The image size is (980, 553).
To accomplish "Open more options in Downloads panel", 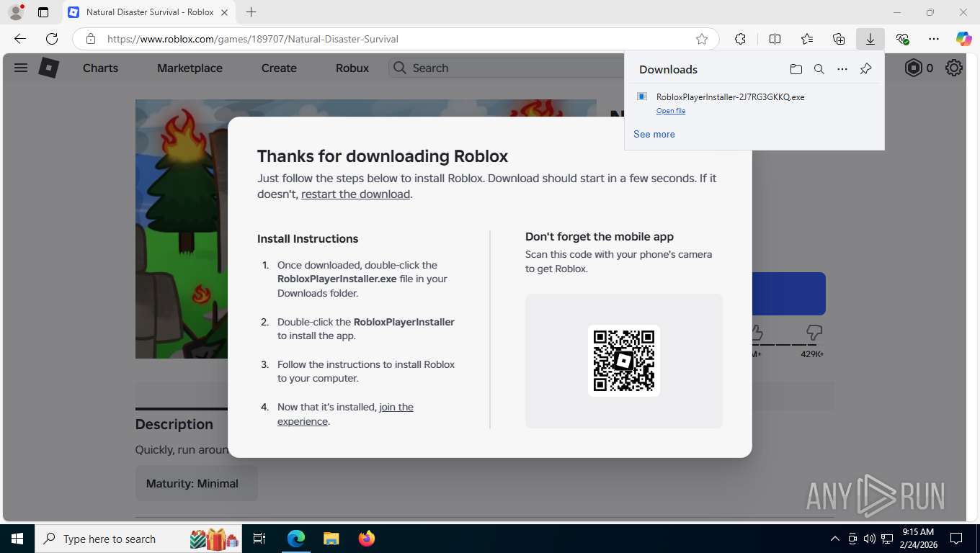I will (x=842, y=69).
